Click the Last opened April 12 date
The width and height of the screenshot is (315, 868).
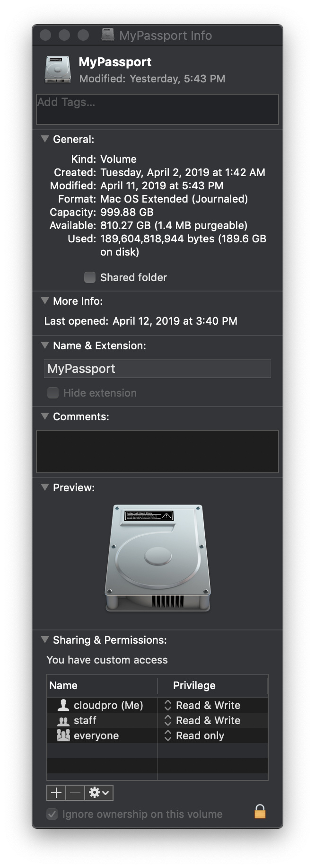[x=175, y=321]
